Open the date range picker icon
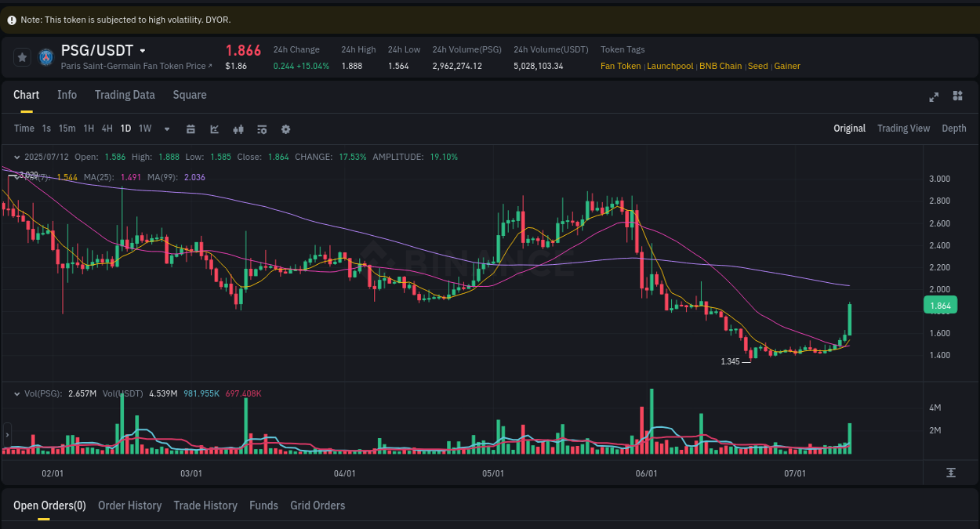The height and width of the screenshot is (529, 980). click(191, 129)
